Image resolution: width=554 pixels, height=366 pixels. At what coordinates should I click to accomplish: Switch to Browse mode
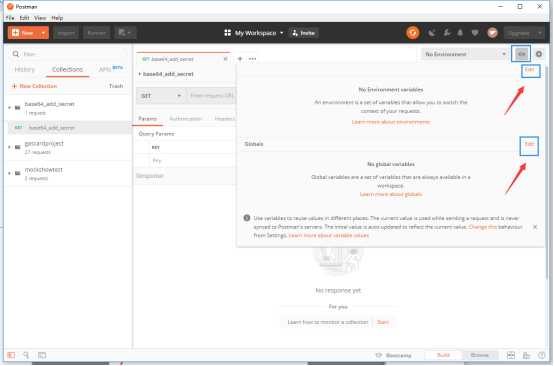479,355
